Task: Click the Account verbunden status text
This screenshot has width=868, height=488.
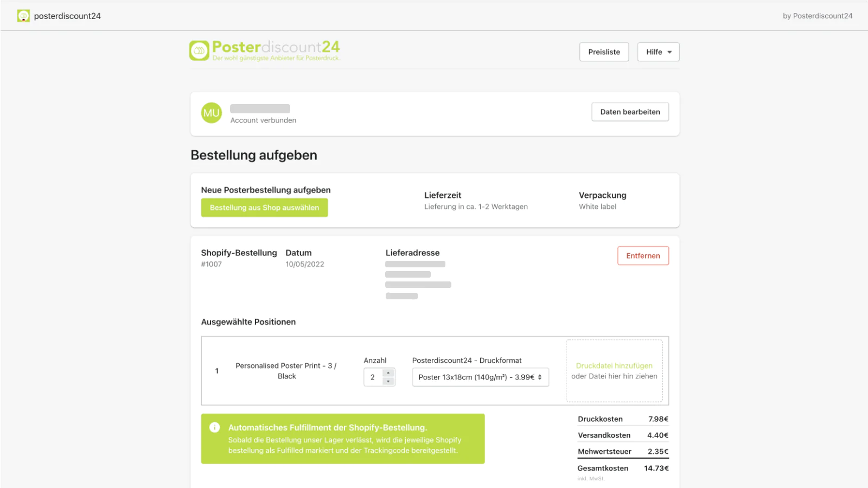Action: click(263, 120)
